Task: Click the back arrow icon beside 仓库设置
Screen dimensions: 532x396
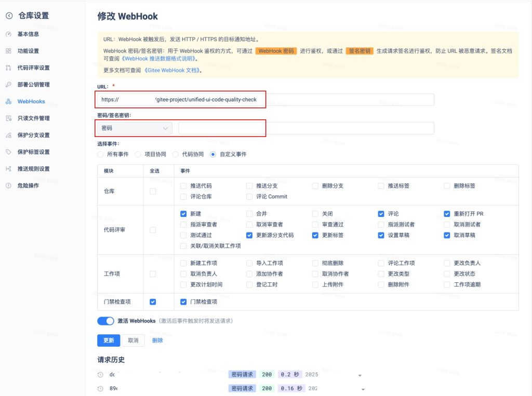Action: [9, 16]
